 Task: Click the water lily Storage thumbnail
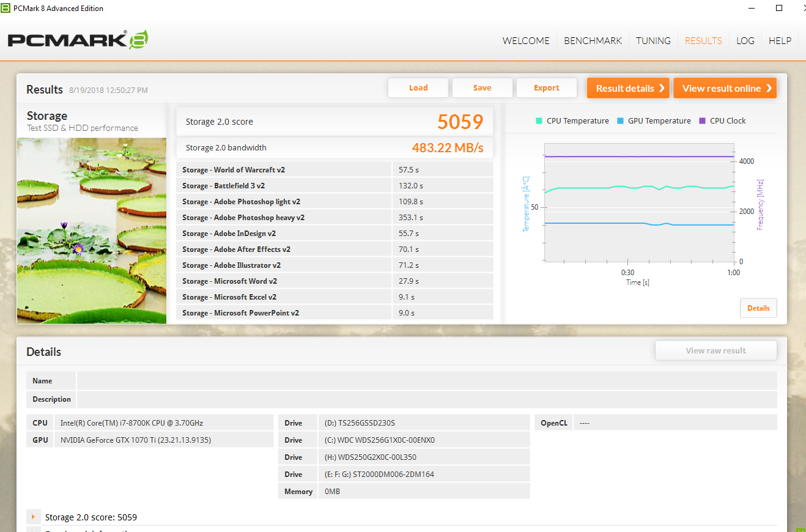tap(92, 231)
